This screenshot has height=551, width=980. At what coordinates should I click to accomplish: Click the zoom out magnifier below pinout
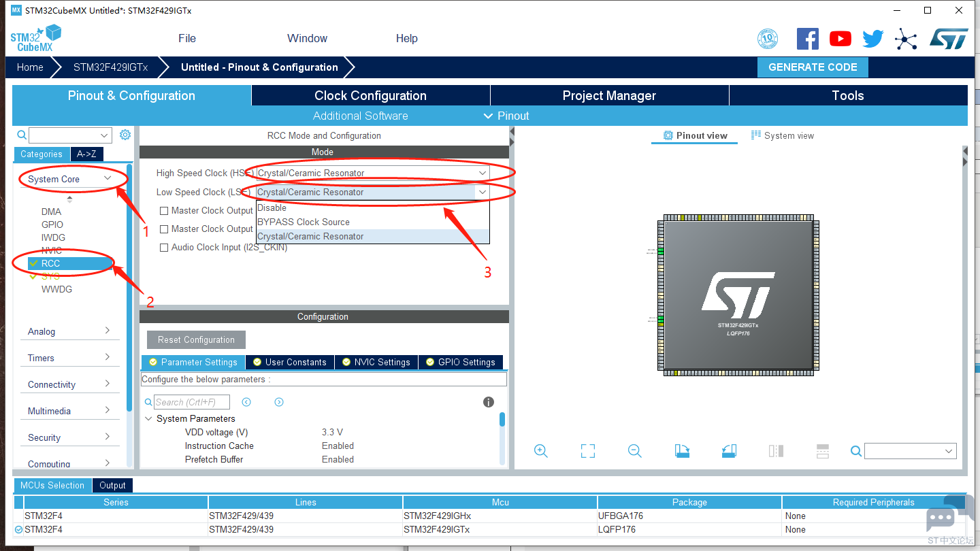pos(635,451)
